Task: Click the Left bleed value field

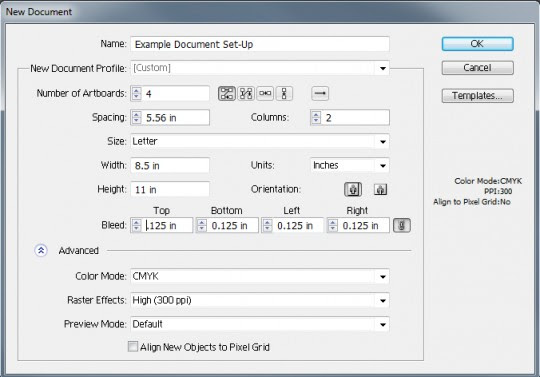Action: click(x=298, y=226)
